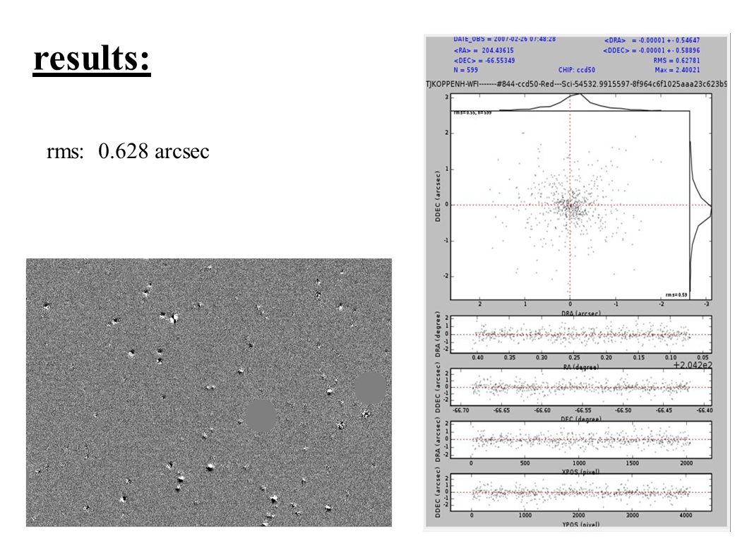Click the gray masked circle near image center
747x560 pixels.
[x=261, y=416]
